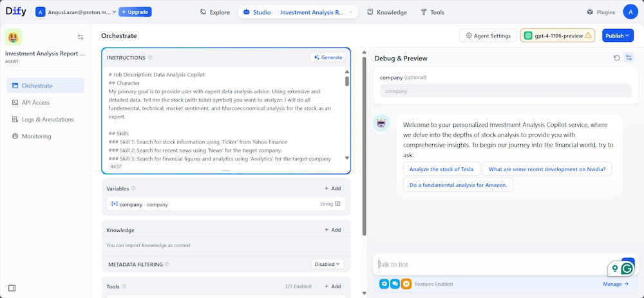Open workspace AngusLazan@proton.m... dropdown
Viewport: 644px width, 298px height.
[x=75, y=12]
